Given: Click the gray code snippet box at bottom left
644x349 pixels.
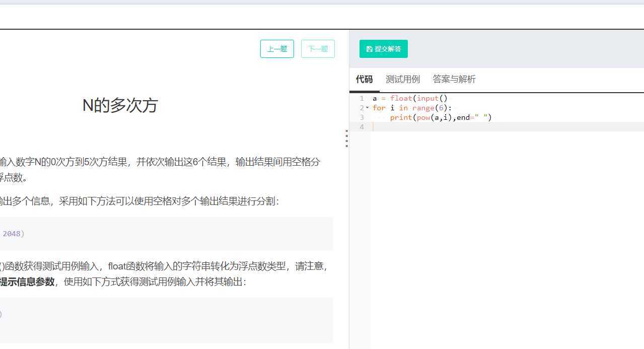Looking at the screenshot, I should [x=166, y=320].
